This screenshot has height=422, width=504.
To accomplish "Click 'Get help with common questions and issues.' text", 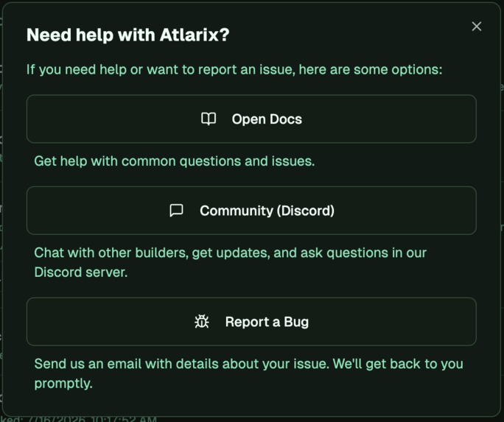I will [175, 161].
